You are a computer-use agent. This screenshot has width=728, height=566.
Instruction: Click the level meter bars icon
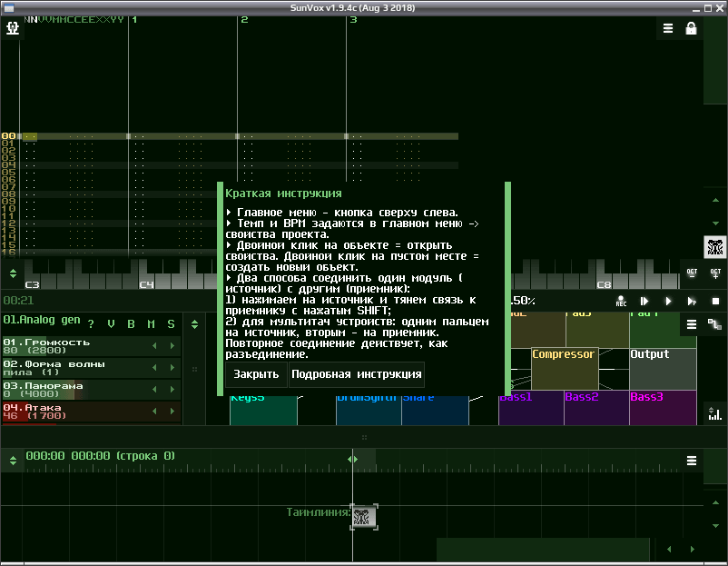(714, 413)
